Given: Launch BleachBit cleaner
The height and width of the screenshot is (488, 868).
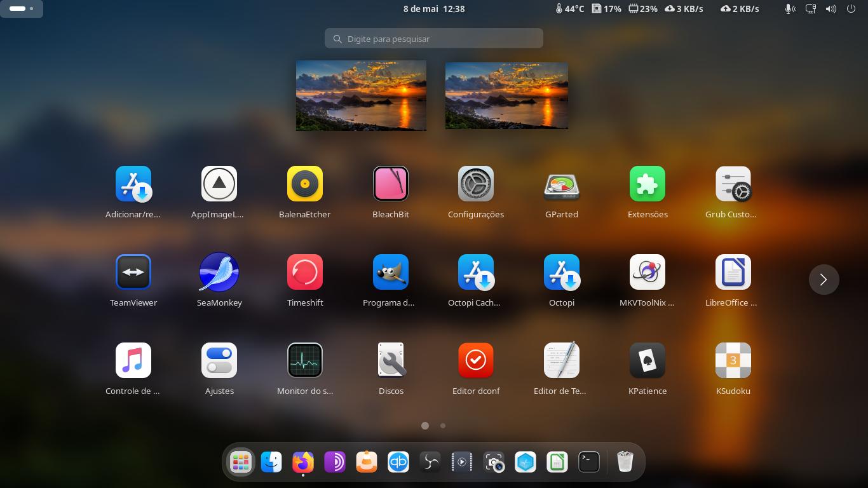Looking at the screenshot, I should click(x=391, y=184).
